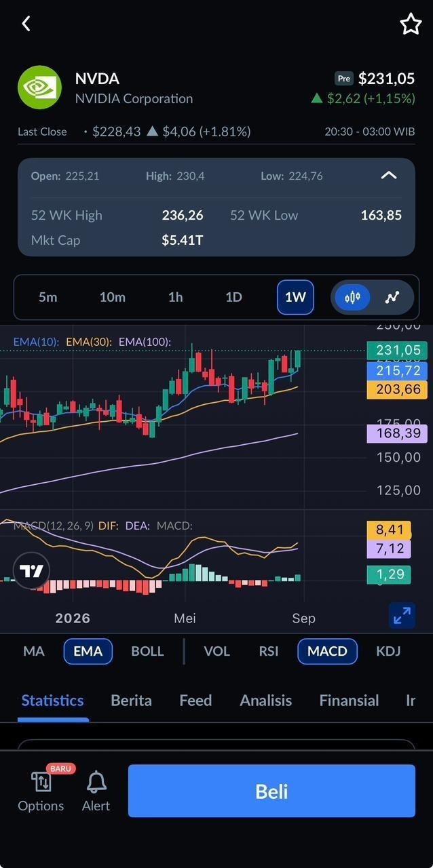Tap the MACD value label 1,29

pyautogui.click(x=390, y=574)
